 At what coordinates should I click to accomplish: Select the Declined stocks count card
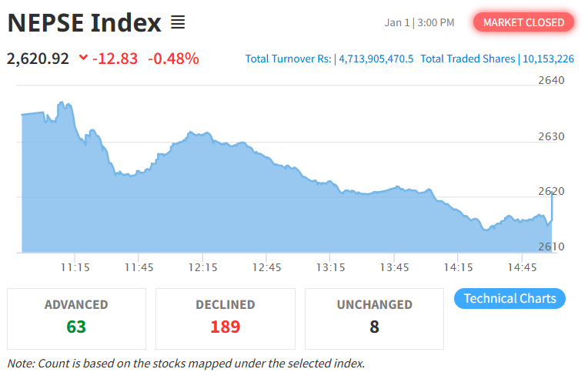tap(225, 318)
